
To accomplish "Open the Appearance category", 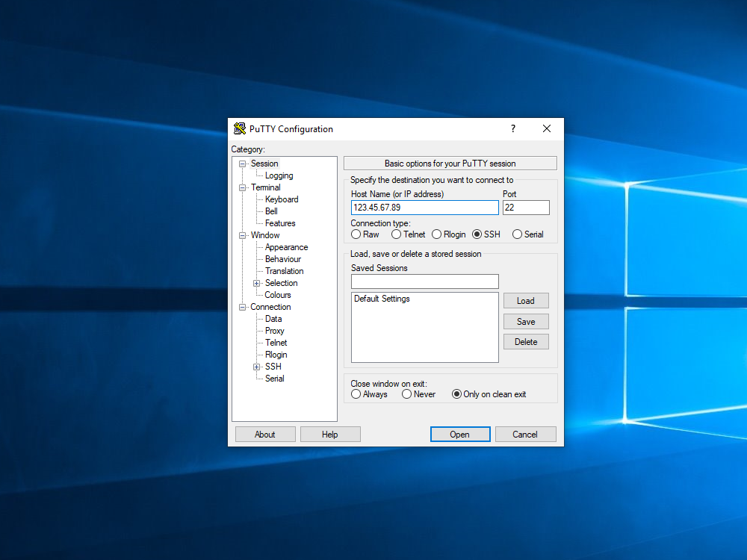I will click(x=286, y=247).
